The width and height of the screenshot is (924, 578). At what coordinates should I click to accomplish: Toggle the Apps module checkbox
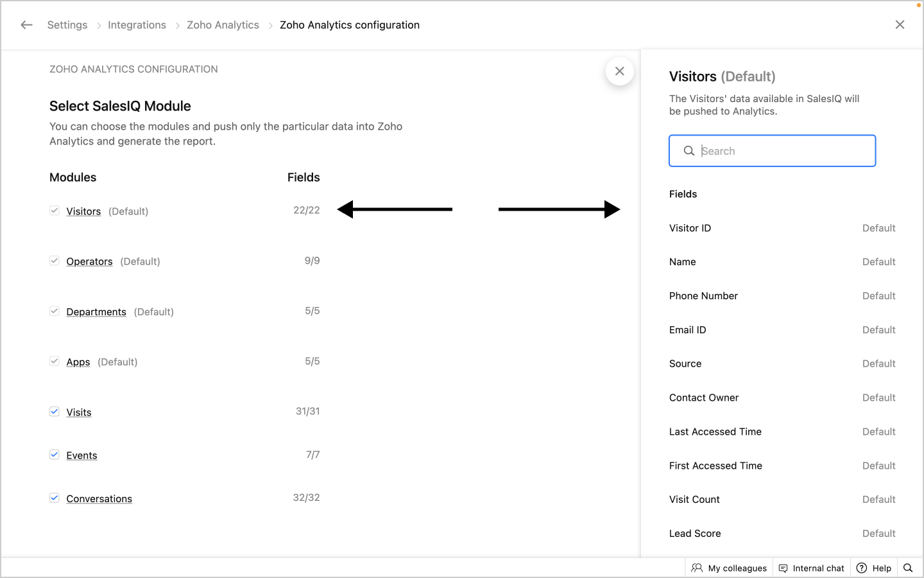point(55,362)
